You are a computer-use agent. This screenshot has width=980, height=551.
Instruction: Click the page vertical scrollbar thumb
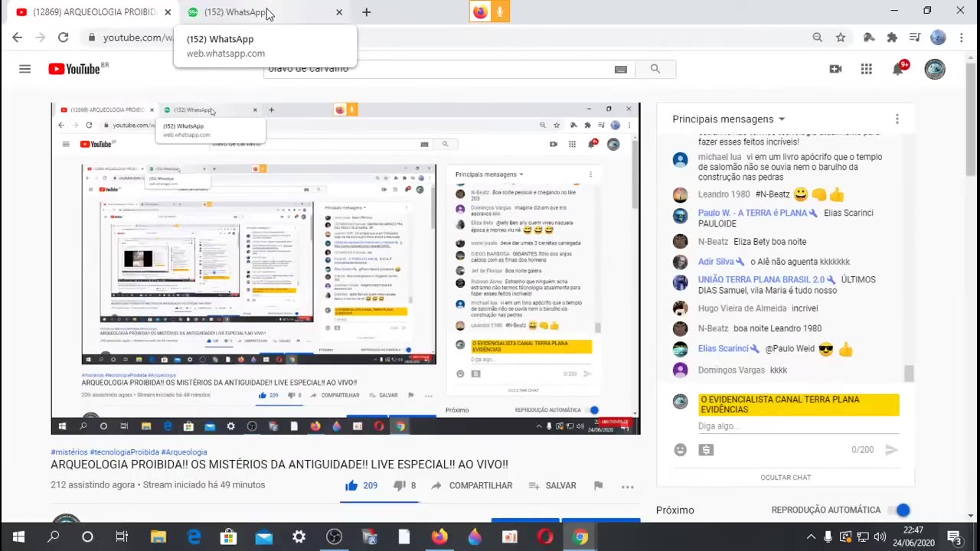pyautogui.click(x=972, y=119)
